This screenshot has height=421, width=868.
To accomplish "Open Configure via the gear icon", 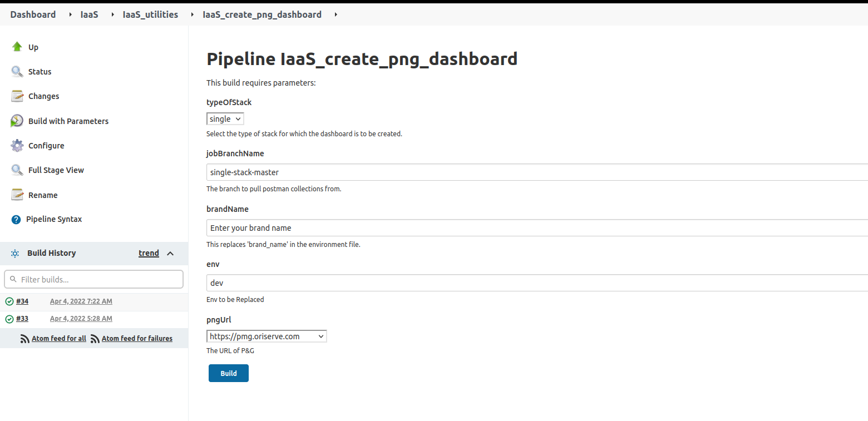I will 17,146.
